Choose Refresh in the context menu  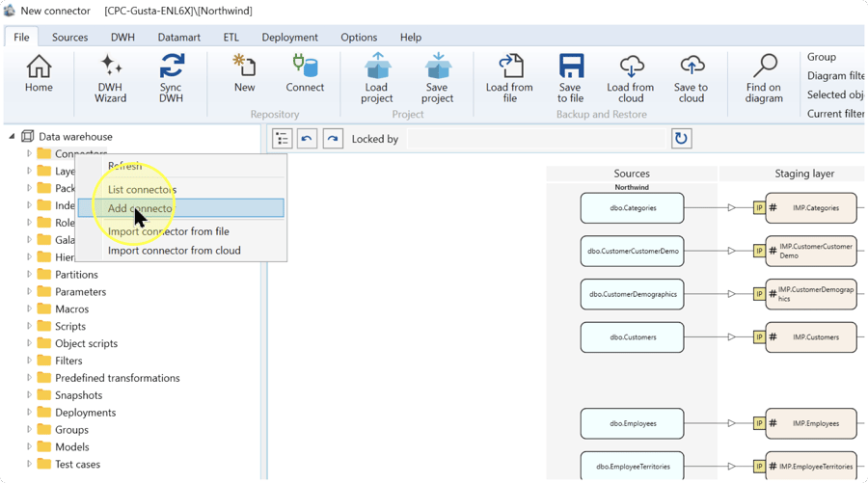pyautogui.click(x=181, y=166)
